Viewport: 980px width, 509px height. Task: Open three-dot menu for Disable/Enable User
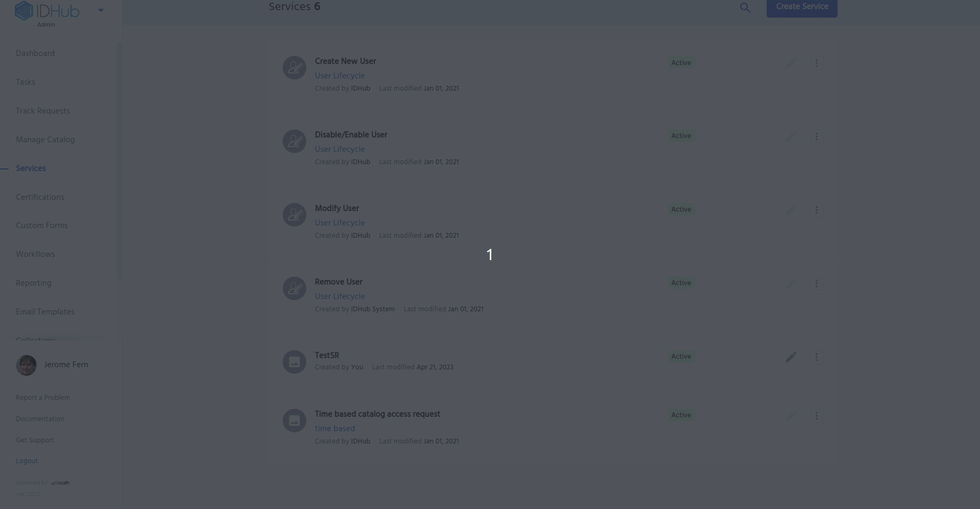(816, 136)
